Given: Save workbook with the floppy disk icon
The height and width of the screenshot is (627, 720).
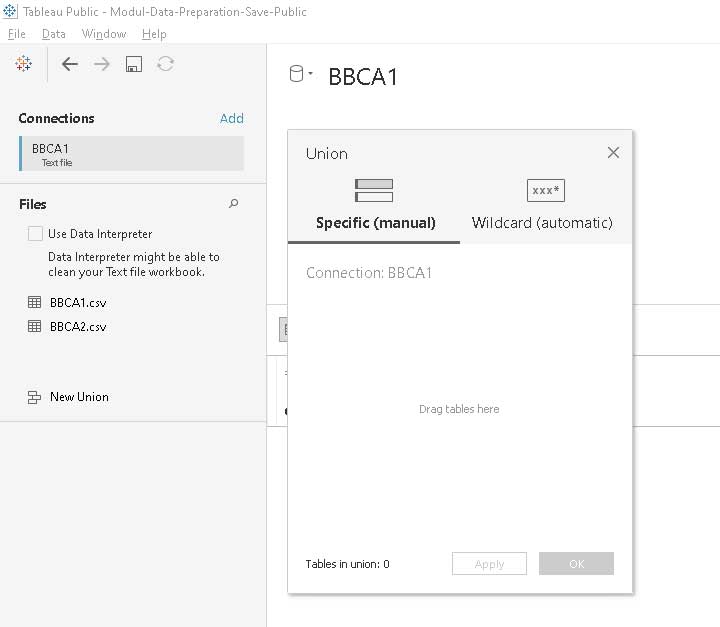Looking at the screenshot, I should pos(134,64).
